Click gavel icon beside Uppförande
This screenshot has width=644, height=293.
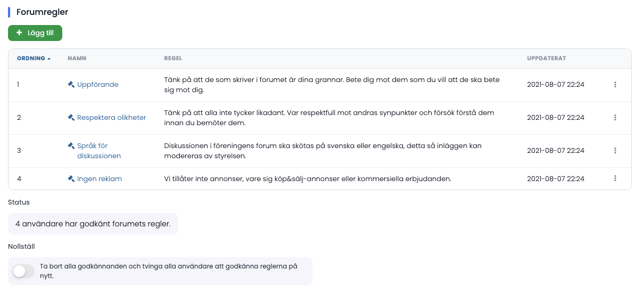tap(71, 85)
